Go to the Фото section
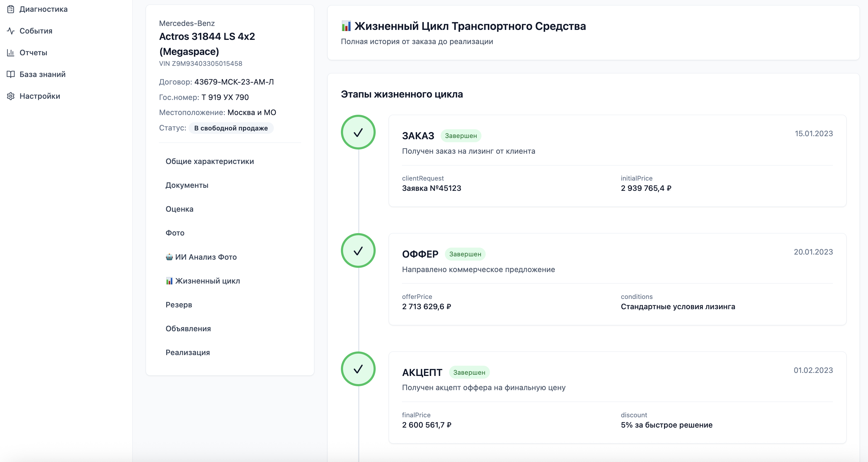This screenshot has height=462, width=868. tap(175, 233)
